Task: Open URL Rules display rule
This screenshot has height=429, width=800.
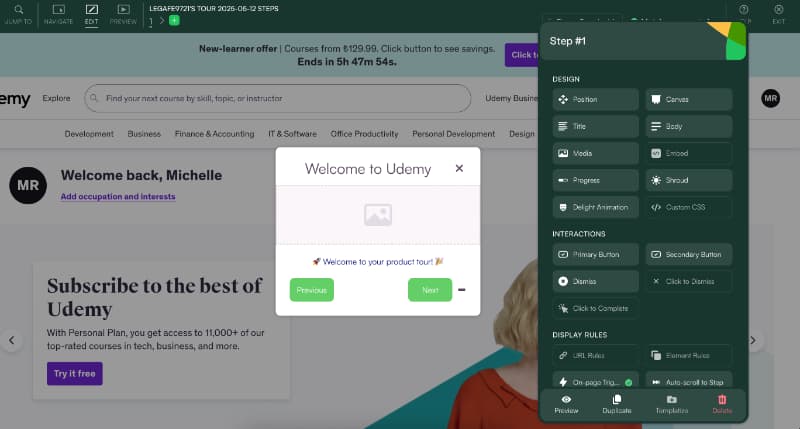Action: tap(595, 356)
